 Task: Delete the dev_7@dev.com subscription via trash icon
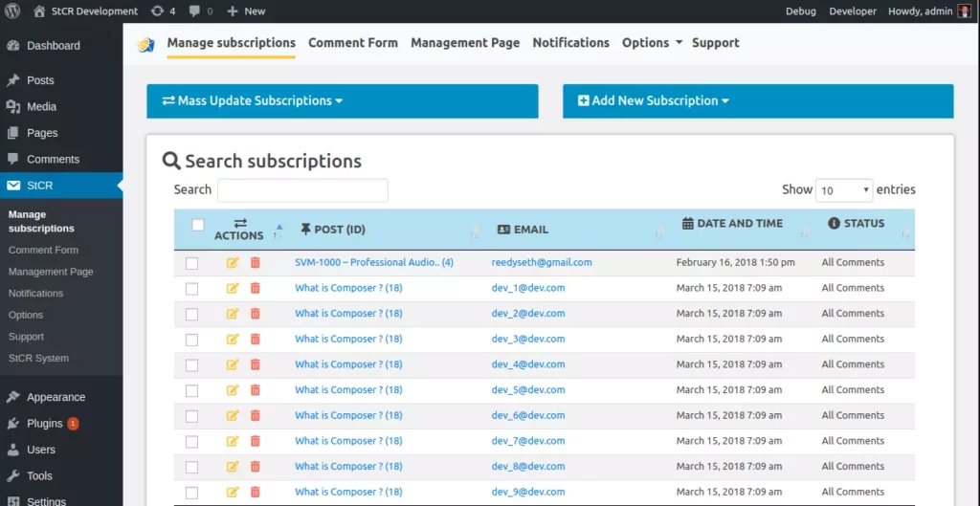255,441
